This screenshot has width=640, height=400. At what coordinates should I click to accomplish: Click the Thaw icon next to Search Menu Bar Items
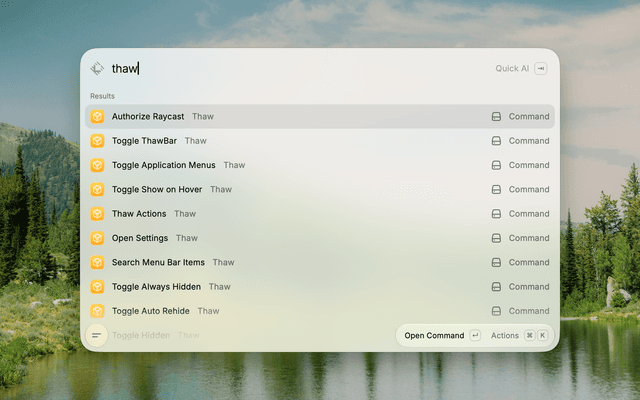click(97, 262)
